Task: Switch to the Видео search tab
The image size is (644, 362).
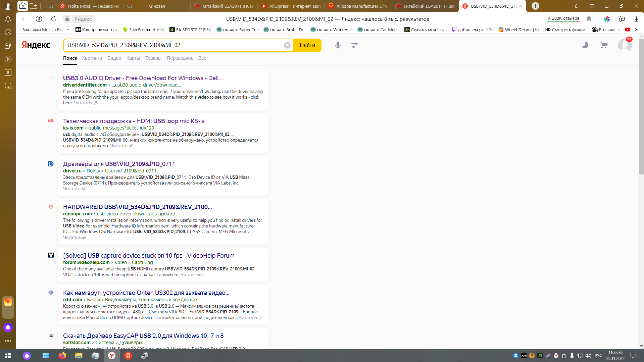Action: pyautogui.click(x=114, y=58)
